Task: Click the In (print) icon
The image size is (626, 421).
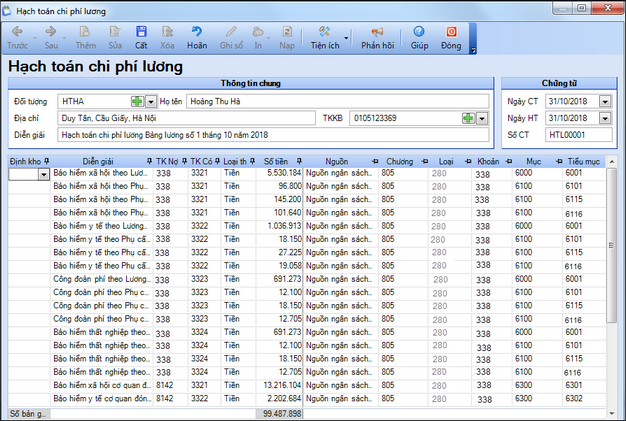Action: (x=258, y=38)
